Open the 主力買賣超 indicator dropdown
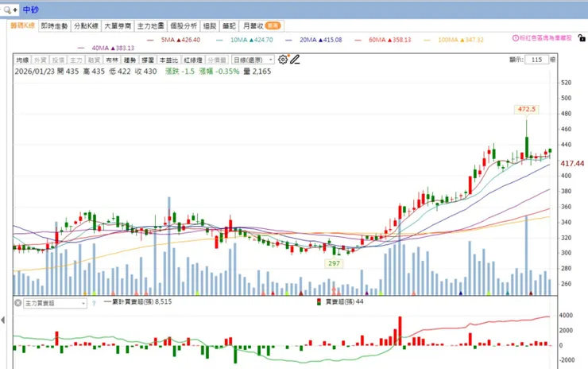 click(55, 303)
